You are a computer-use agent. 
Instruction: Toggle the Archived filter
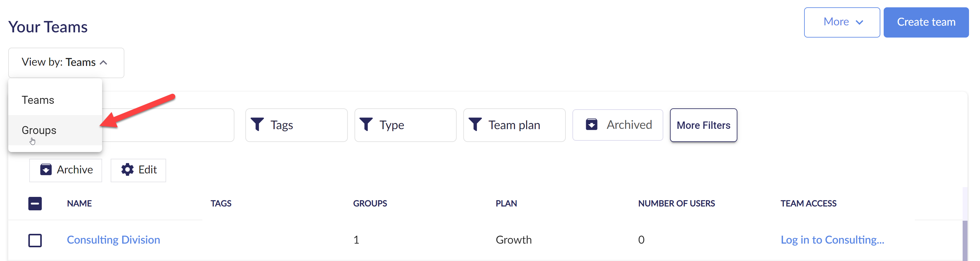click(x=618, y=125)
